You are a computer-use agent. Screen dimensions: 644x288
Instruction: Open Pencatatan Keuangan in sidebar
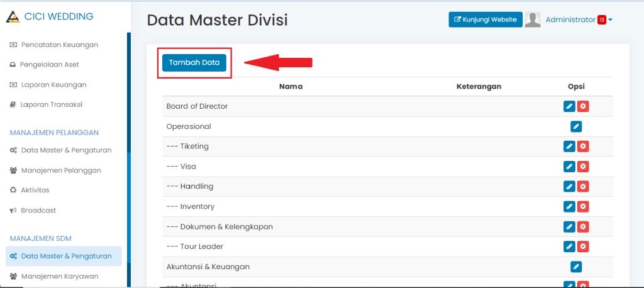[x=59, y=45]
